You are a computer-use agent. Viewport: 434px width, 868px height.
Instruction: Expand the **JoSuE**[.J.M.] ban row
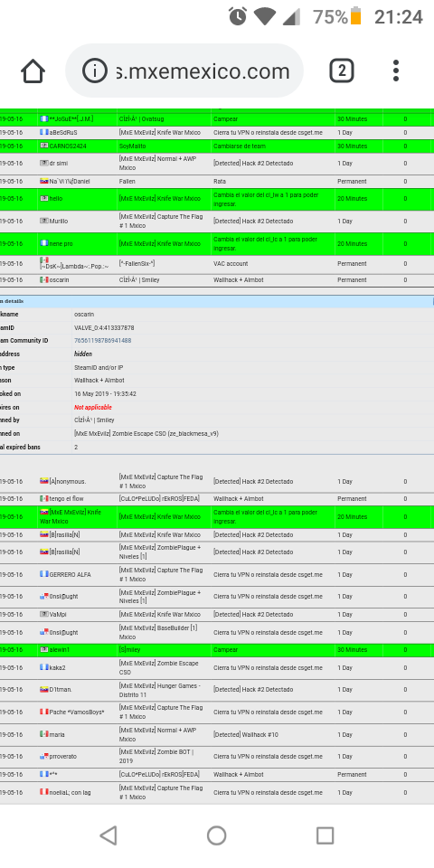pos(217,119)
